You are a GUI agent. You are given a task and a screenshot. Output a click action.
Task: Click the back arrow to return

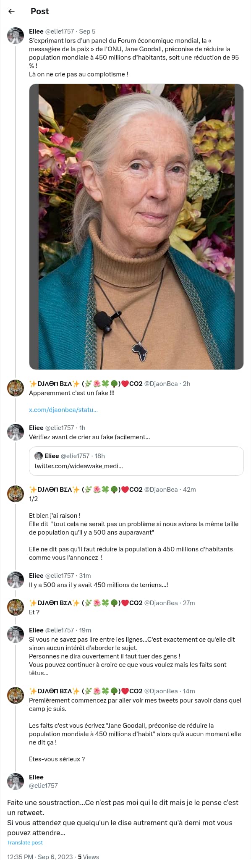[x=13, y=12]
